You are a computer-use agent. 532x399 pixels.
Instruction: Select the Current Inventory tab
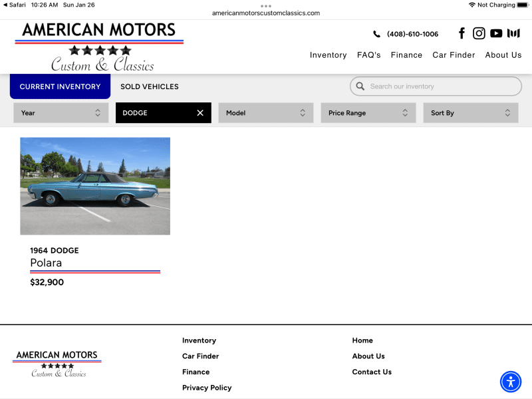click(x=60, y=86)
